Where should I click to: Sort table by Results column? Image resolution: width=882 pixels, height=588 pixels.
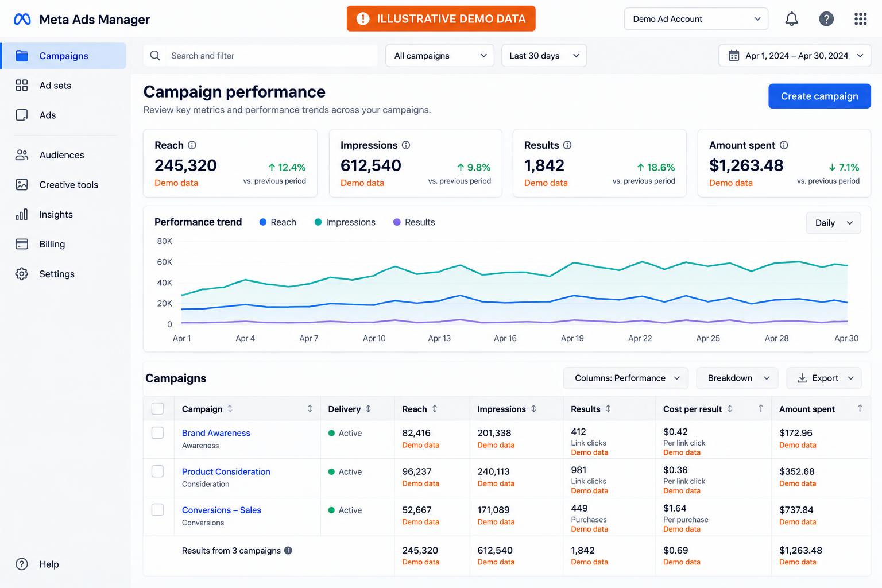[608, 409]
